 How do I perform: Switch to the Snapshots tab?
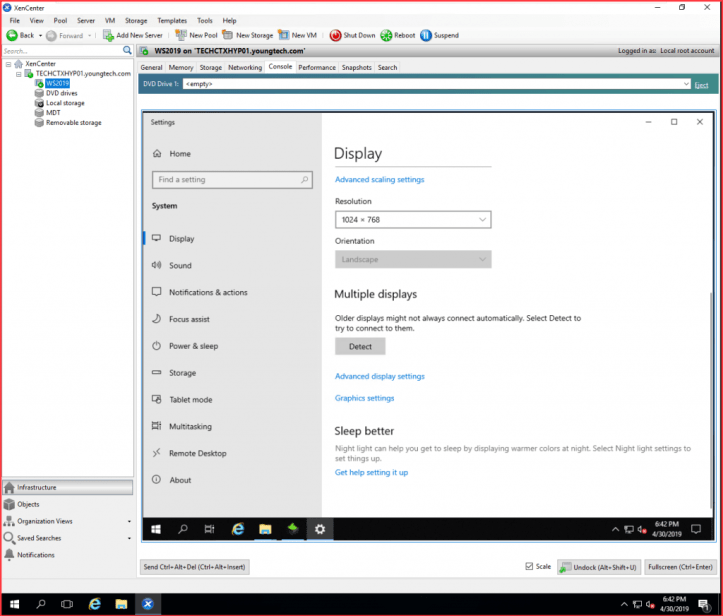coord(356,67)
